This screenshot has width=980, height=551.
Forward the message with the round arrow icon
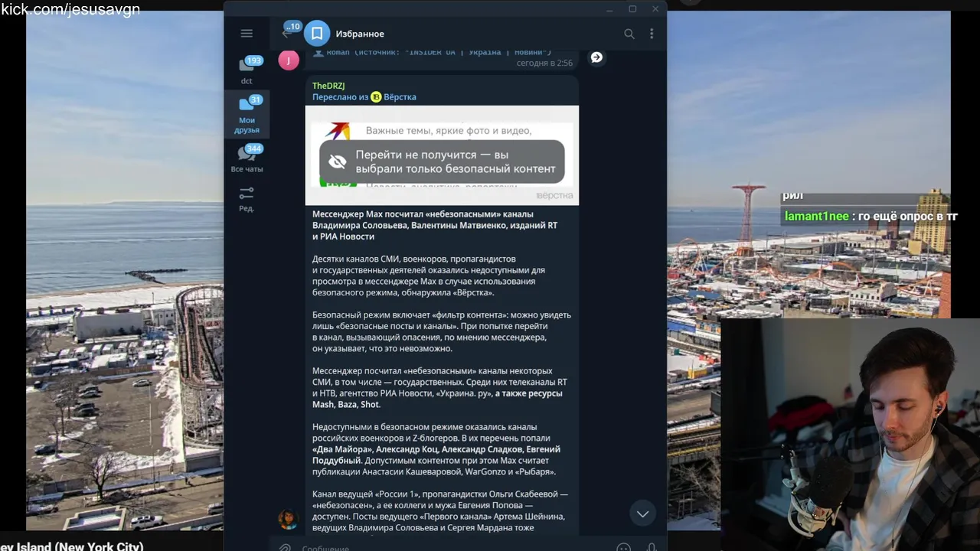596,57
